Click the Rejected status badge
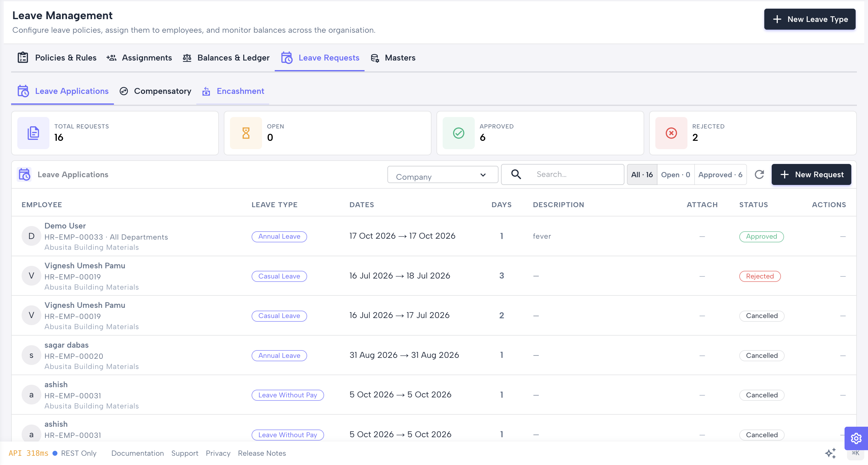 pos(759,276)
